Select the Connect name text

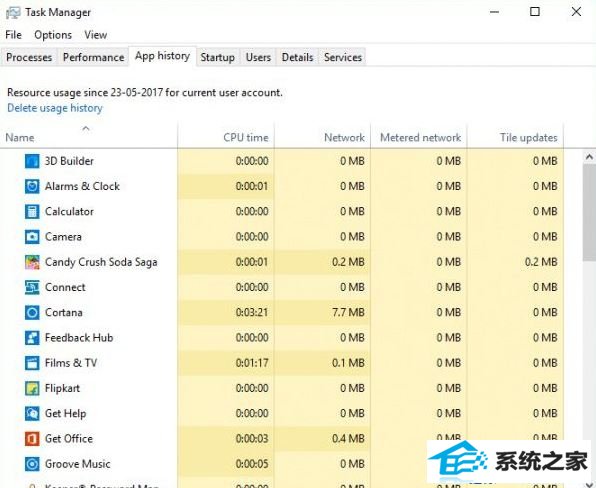[x=65, y=287]
